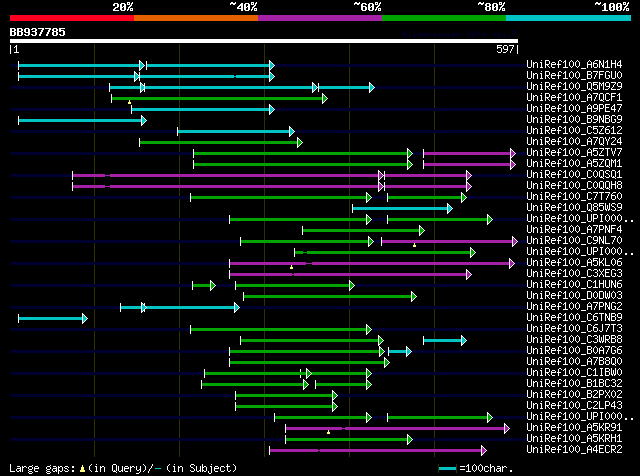Open hit UniRef100_A6N1H4

click(574, 65)
